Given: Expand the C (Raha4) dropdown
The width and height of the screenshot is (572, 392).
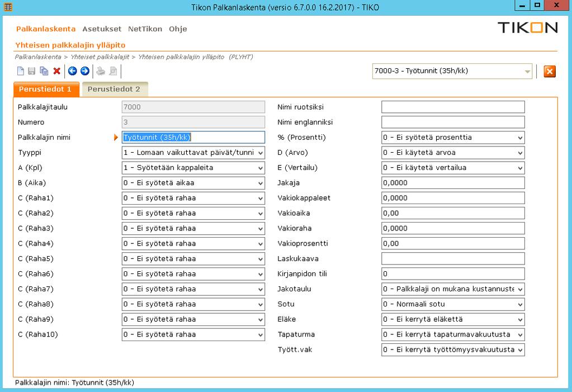Looking at the screenshot, I should pyautogui.click(x=261, y=244).
